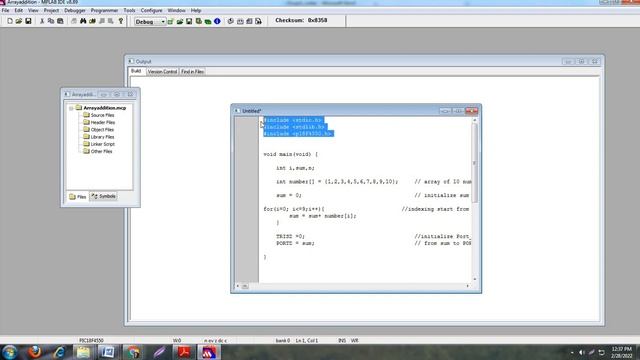Open the Configure menu
The height and width of the screenshot is (360, 640).
click(151, 10)
